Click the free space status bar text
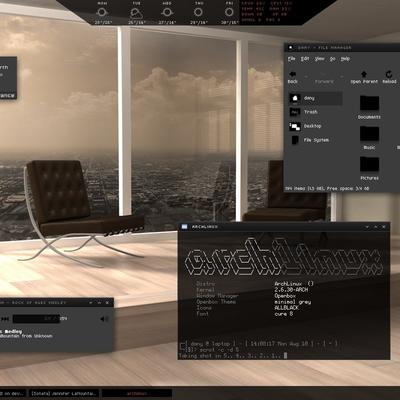 327,189
